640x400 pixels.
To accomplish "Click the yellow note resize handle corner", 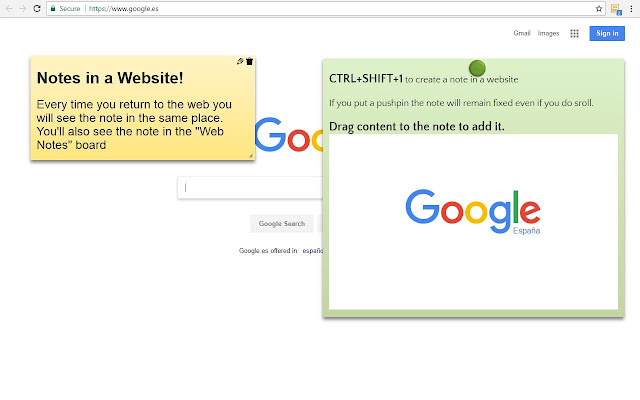I will click(251, 156).
